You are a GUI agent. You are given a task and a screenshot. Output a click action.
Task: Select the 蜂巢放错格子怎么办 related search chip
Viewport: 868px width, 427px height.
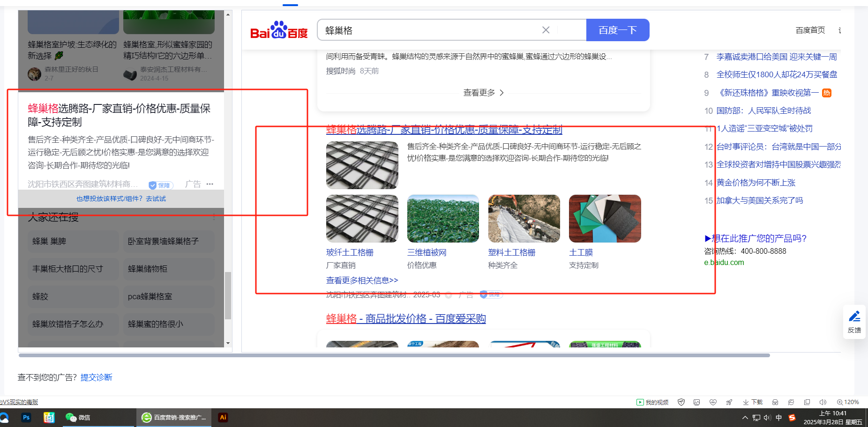click(x=73, y=324)
